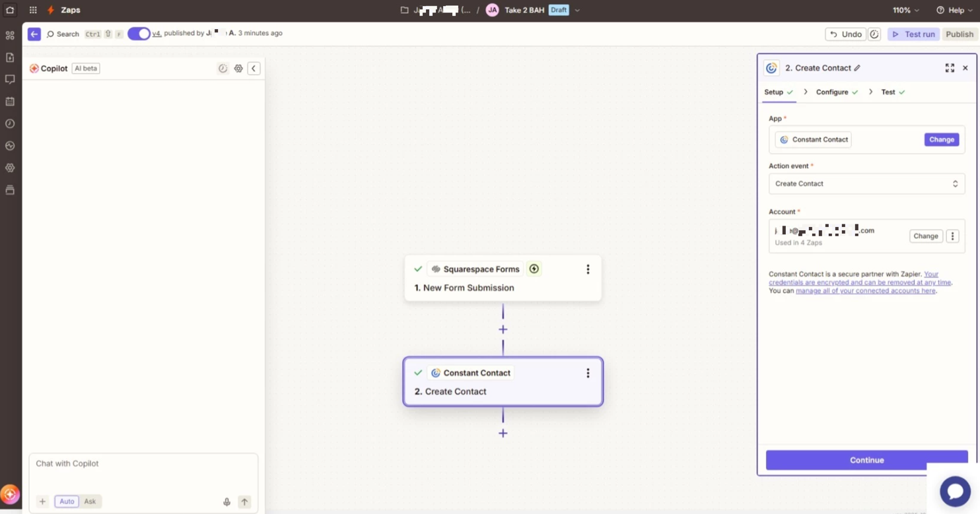
Task: Open the apps grid icon in top bar
Action: [33, 11]
